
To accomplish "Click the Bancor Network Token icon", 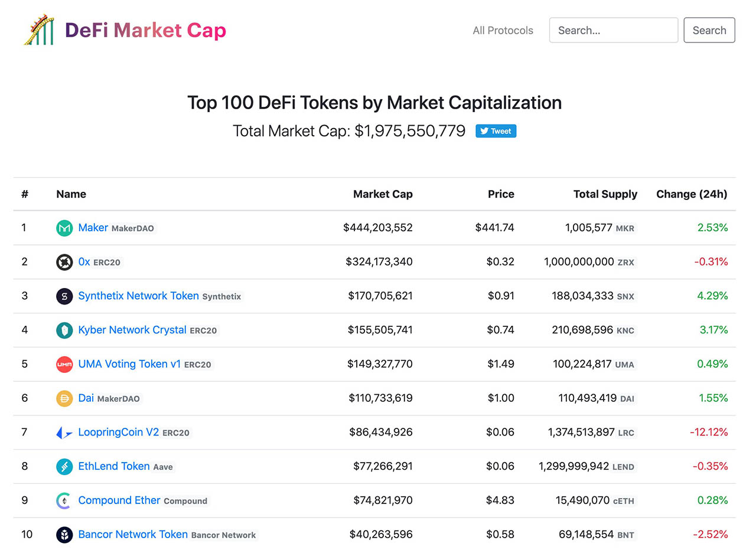I will tap(64, 535).
